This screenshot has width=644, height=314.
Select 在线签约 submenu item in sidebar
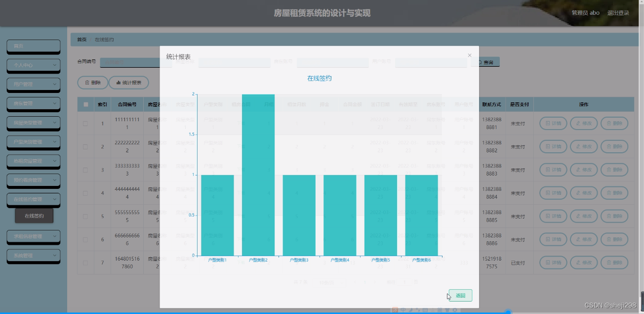(x=33, y=216)
